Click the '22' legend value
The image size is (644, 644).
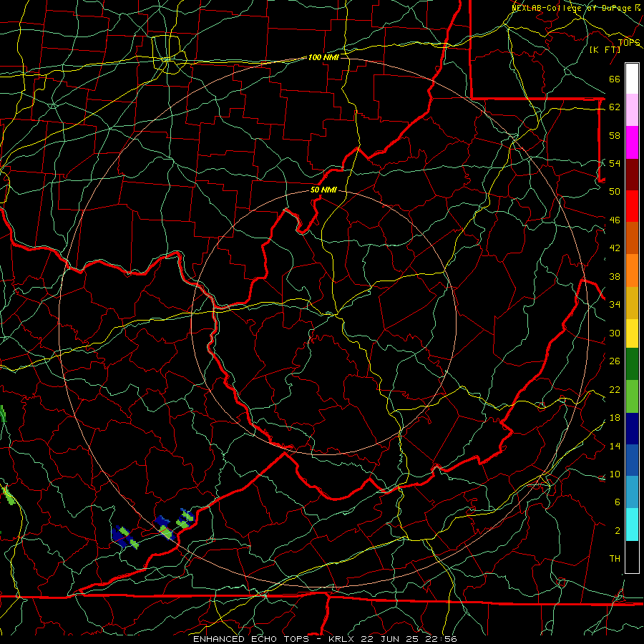point(615,390)
